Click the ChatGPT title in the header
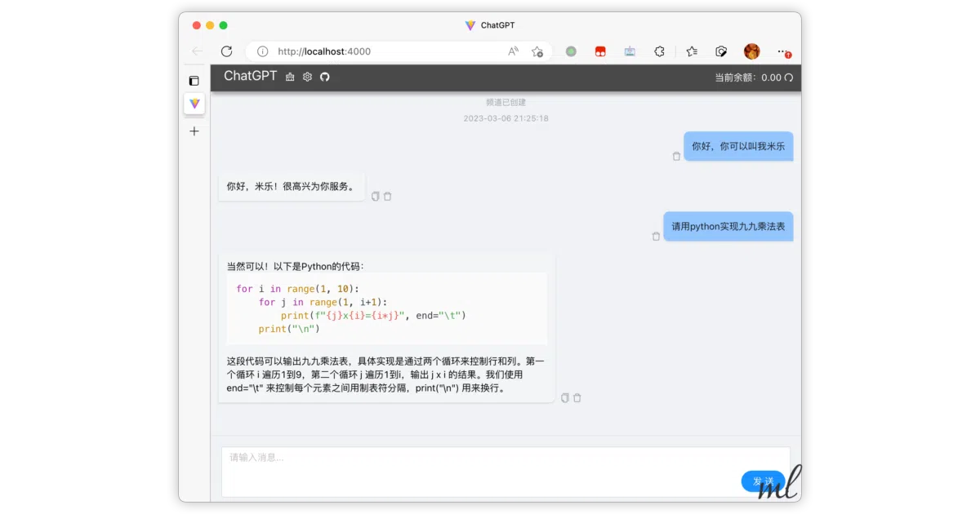 point(250,76)
